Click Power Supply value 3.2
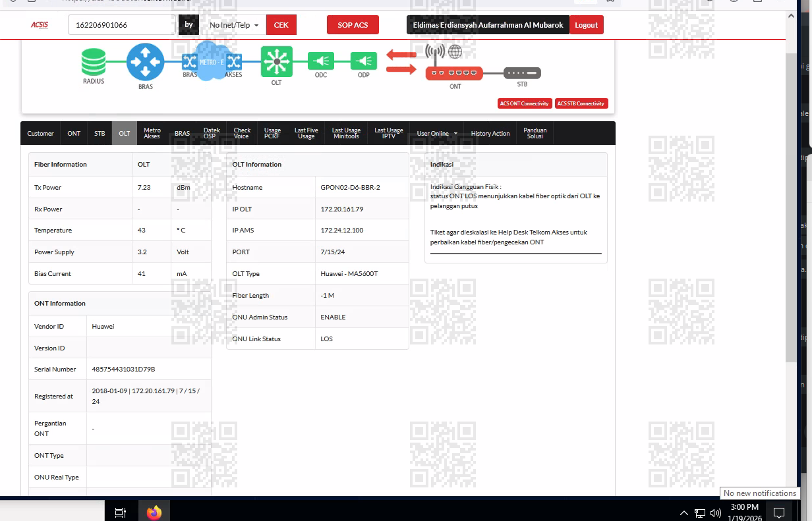 point(142,252)
